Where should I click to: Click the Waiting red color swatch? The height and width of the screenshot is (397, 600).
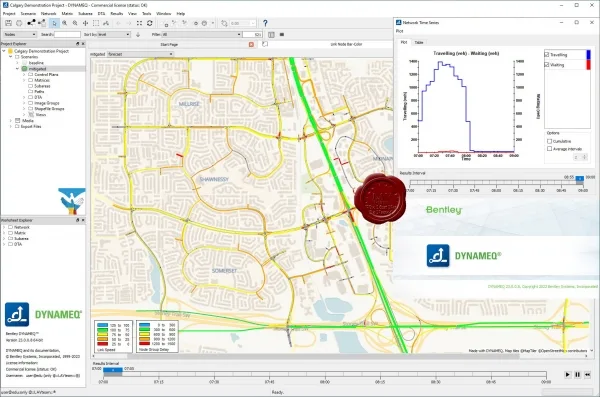click(588, 65)
